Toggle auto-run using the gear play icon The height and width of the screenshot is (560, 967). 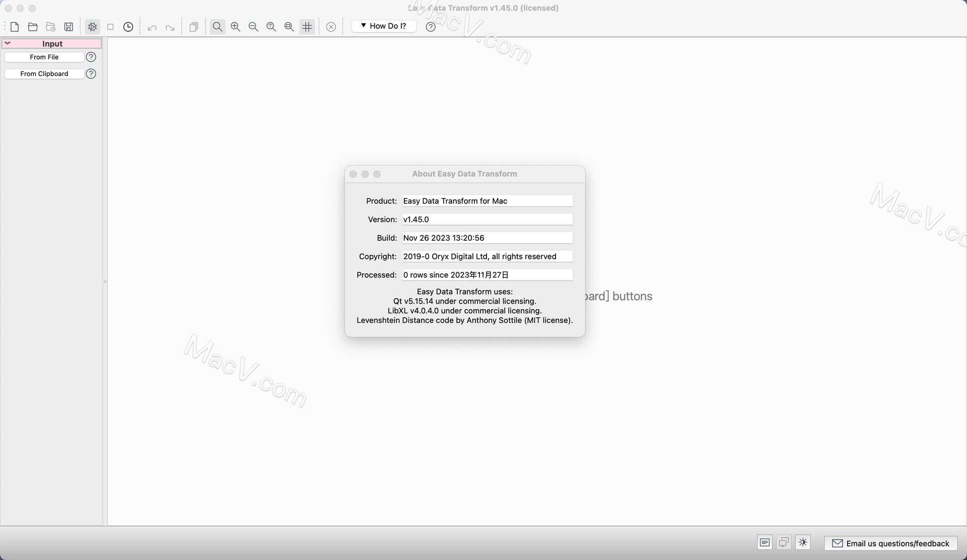[92, 27]
